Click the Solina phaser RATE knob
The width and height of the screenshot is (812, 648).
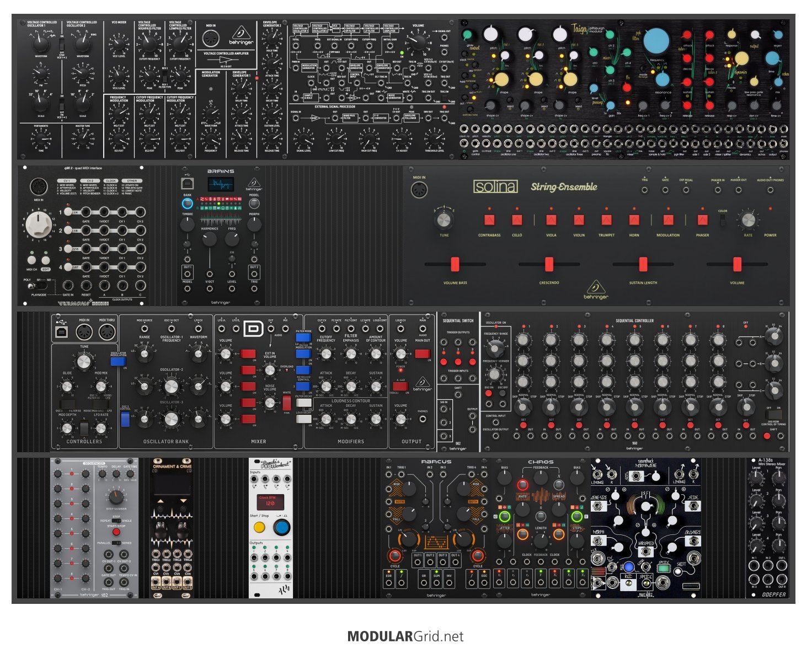(748, 220)
